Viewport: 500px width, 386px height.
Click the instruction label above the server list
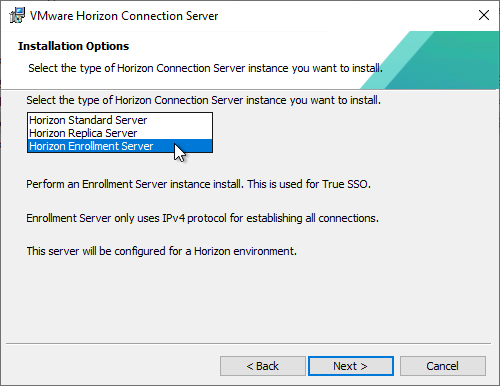pos(203,100)
